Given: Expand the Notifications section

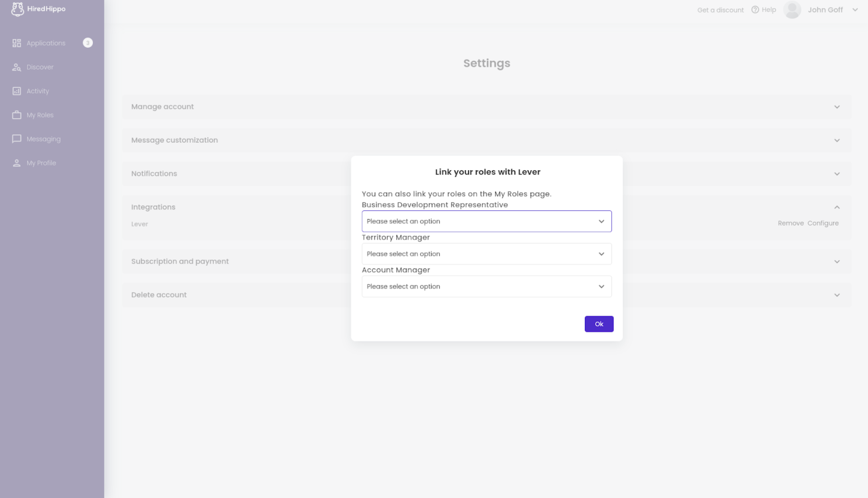Looking at the screenshot, I should pyautogui.click(x=837, y=173).
